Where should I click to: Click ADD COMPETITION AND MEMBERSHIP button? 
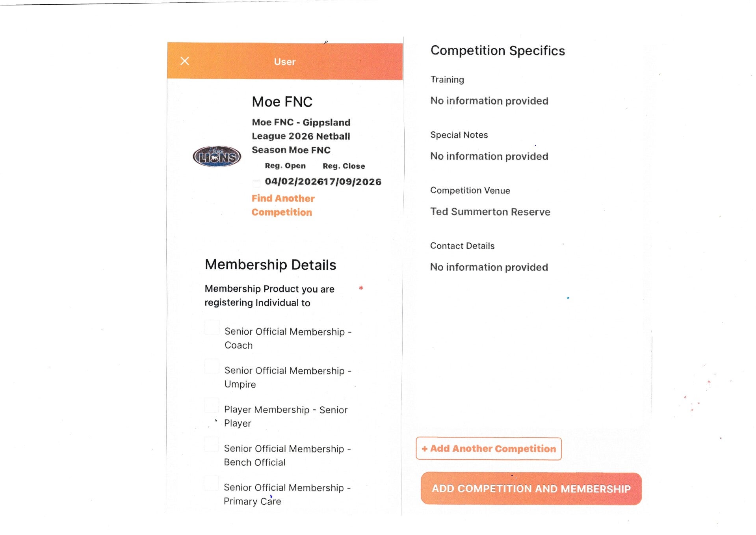531,488
